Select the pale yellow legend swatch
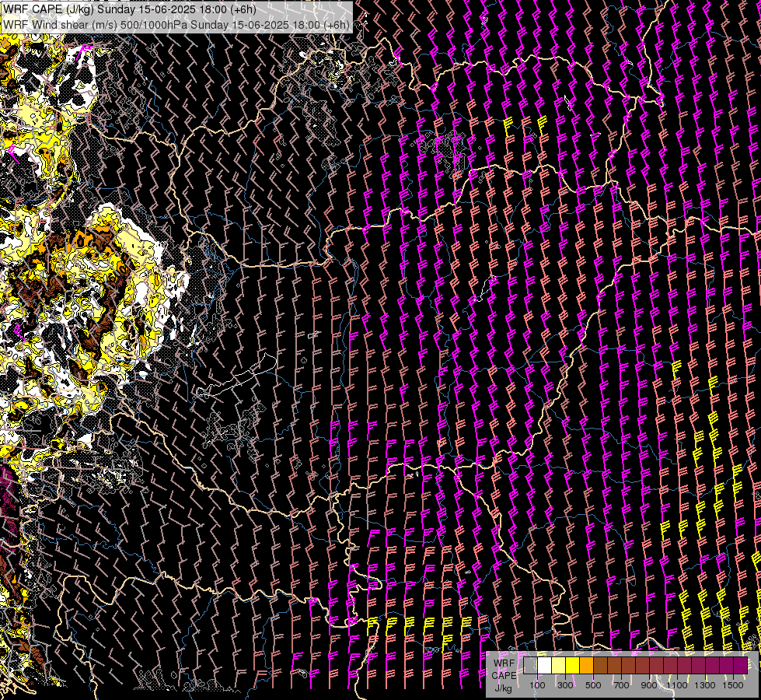Screen dimensions: 761x700 tap(559, 665)
